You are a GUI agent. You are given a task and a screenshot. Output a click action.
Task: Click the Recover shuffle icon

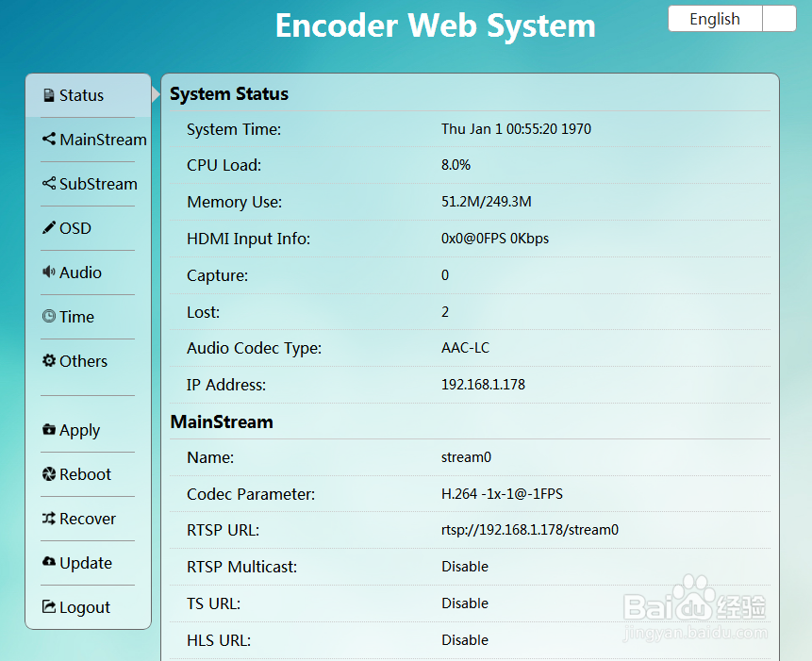coord(49,518)
